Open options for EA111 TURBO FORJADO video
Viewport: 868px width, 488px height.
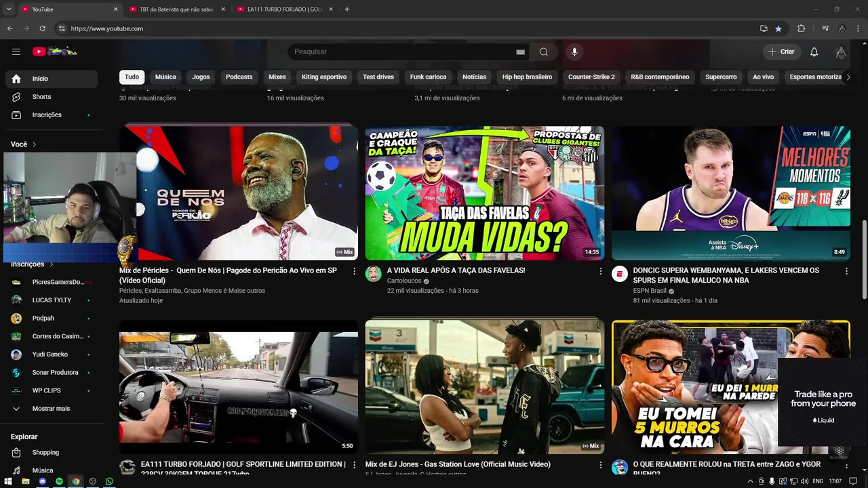click(x=354, y=465)
